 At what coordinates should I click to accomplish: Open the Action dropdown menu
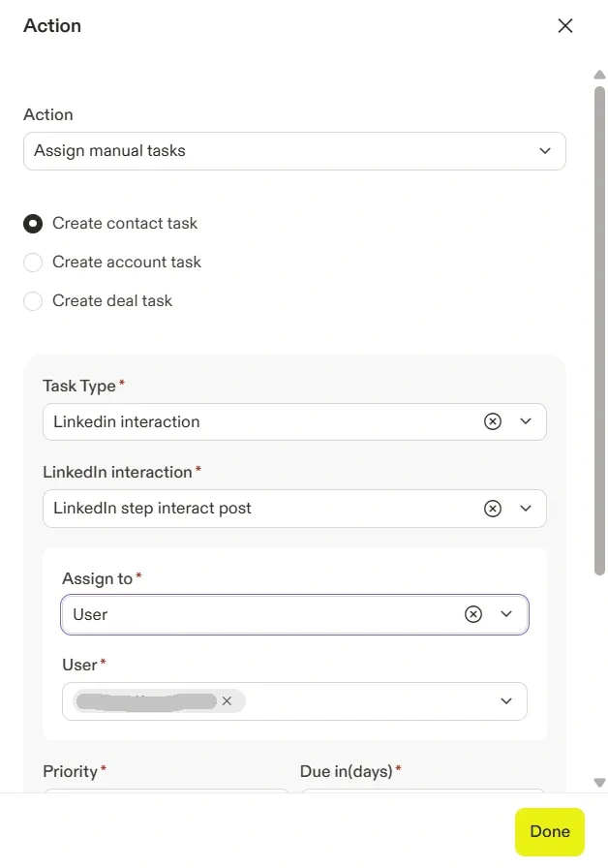pyautogui.click(x=545, y=151)
